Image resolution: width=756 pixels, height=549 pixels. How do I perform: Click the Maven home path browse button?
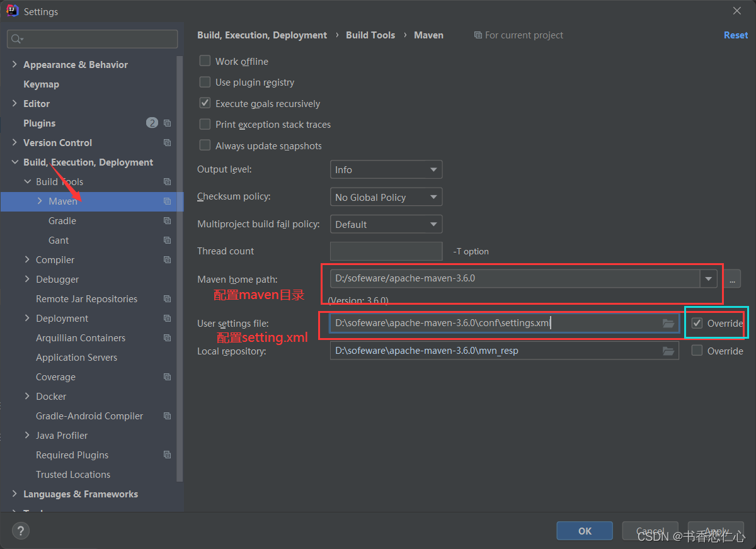click(x=732, y=278)
